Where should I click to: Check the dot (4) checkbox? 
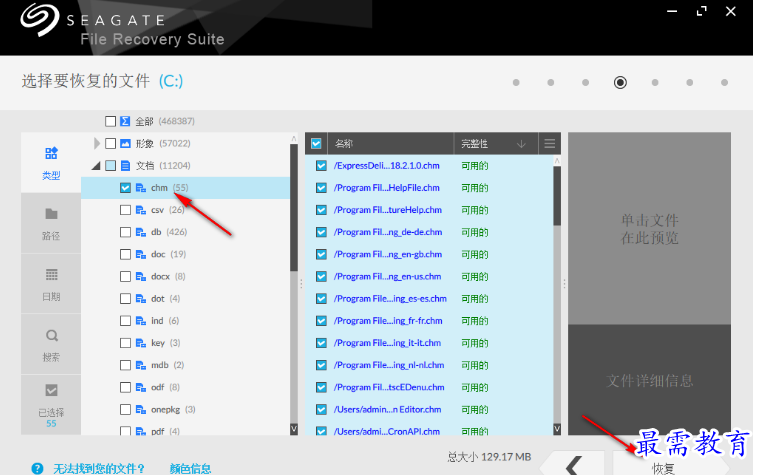125,299
